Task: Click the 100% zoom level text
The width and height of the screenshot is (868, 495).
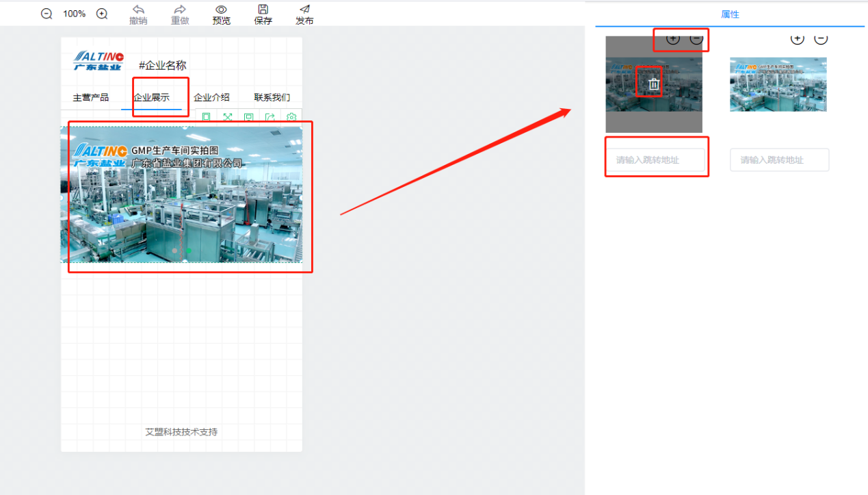Action: 75,14
